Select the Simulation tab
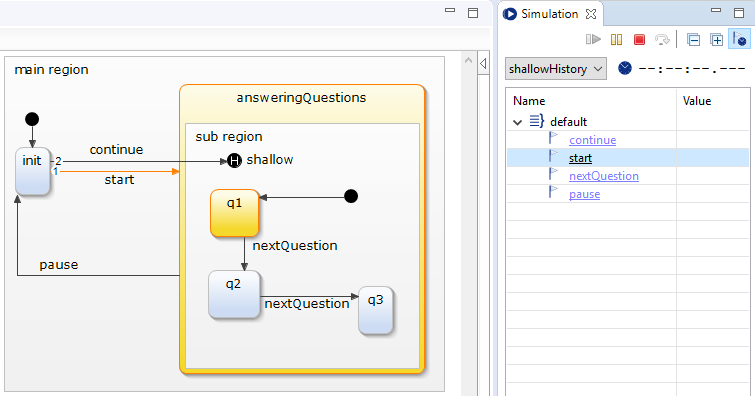This screenshot has height=396, width=755. pyautogui.click(x=549, y=14)
